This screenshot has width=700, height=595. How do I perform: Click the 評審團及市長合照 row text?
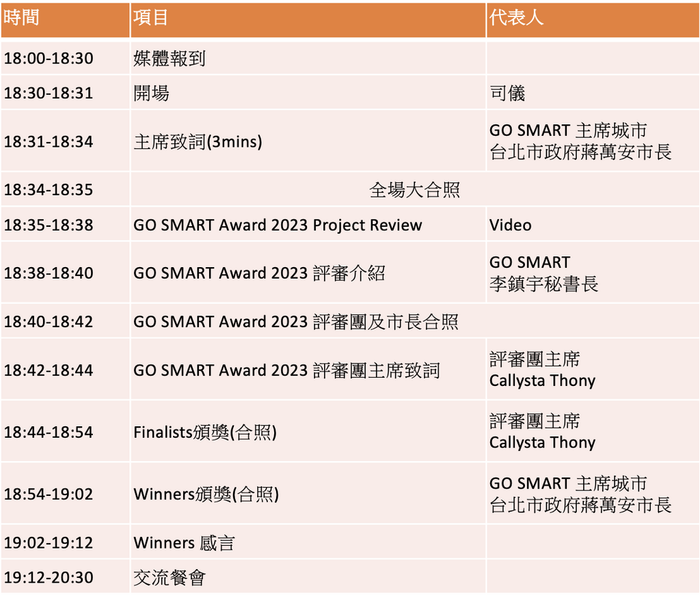296,322
